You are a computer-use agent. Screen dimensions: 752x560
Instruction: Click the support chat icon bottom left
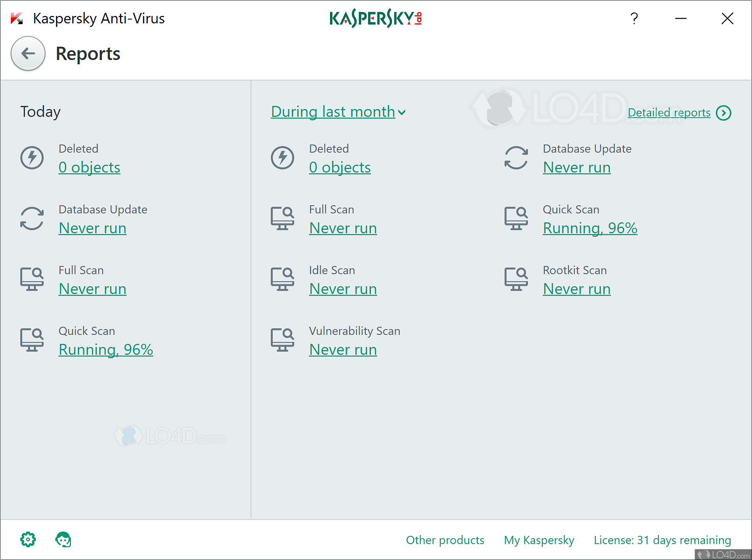pyautogui.click(x=63, y=539)
